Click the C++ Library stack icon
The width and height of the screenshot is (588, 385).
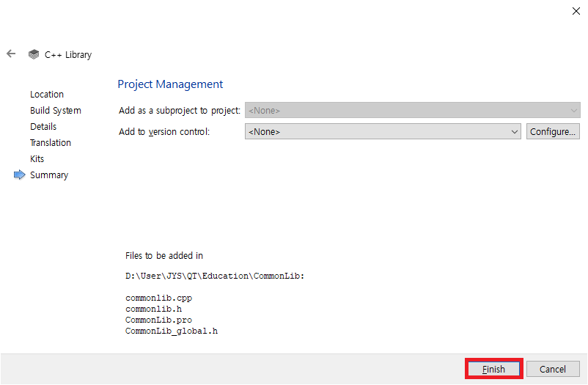34,54
